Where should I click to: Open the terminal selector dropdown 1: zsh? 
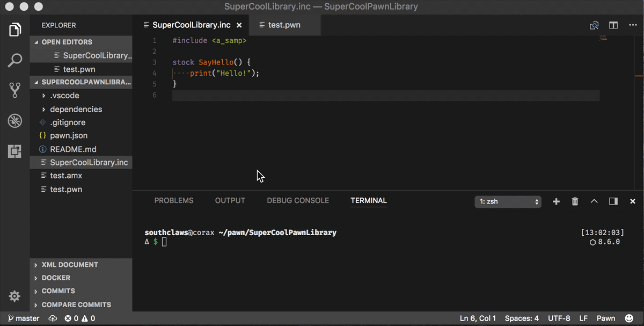click(508, 202)
